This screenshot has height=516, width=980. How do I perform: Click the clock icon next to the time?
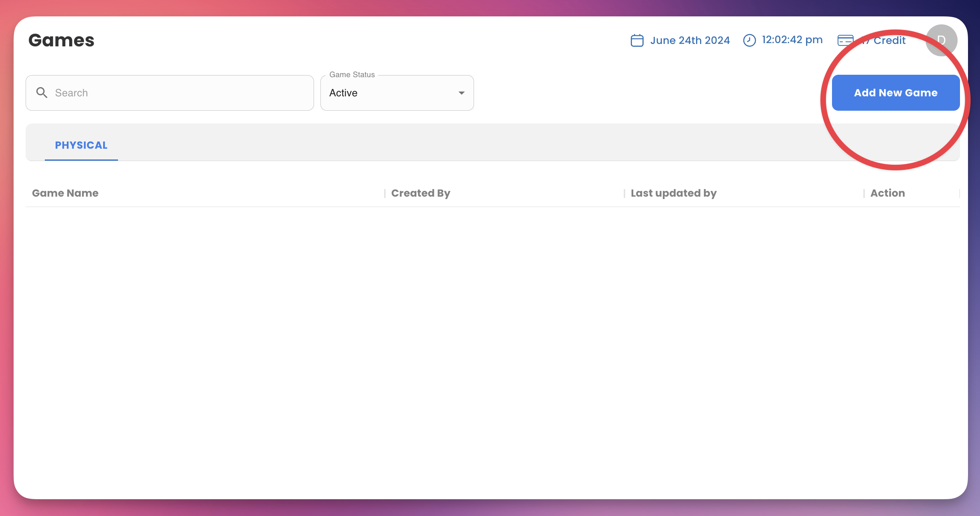(749, 40)
